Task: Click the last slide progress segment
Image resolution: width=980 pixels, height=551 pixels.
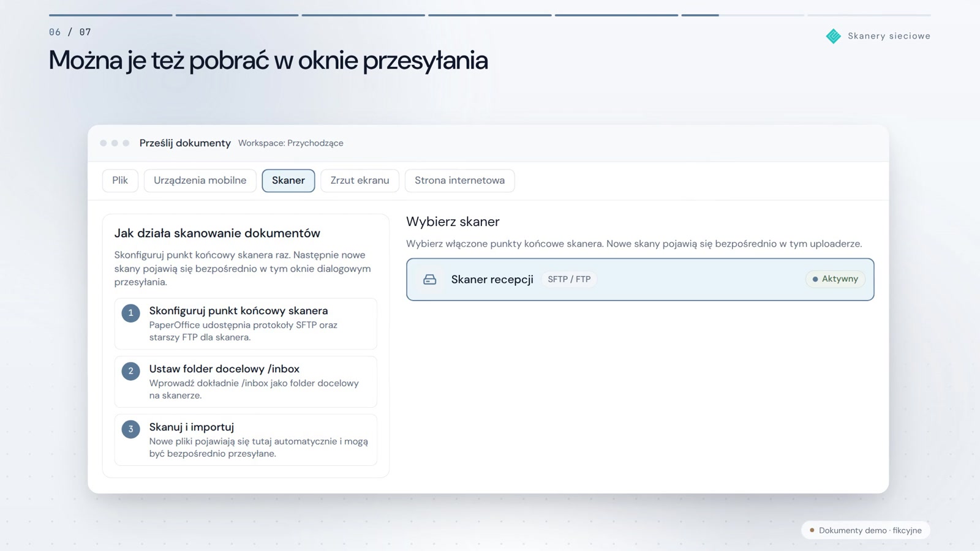Action: click(869, 15)
